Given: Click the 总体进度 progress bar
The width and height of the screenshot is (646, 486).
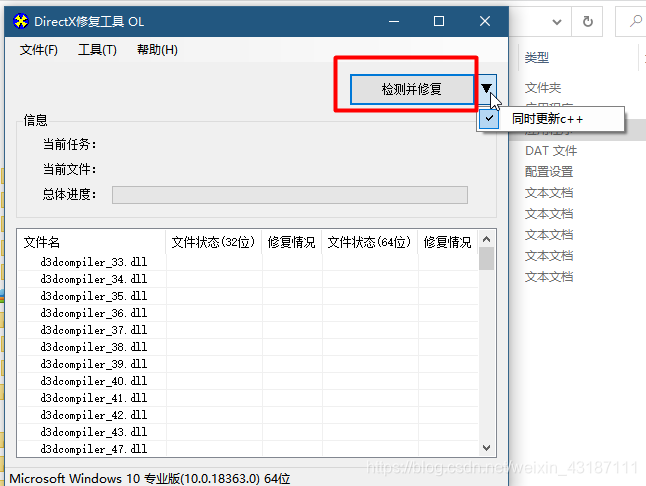Looking at the screenshot, I should [290, 195].
